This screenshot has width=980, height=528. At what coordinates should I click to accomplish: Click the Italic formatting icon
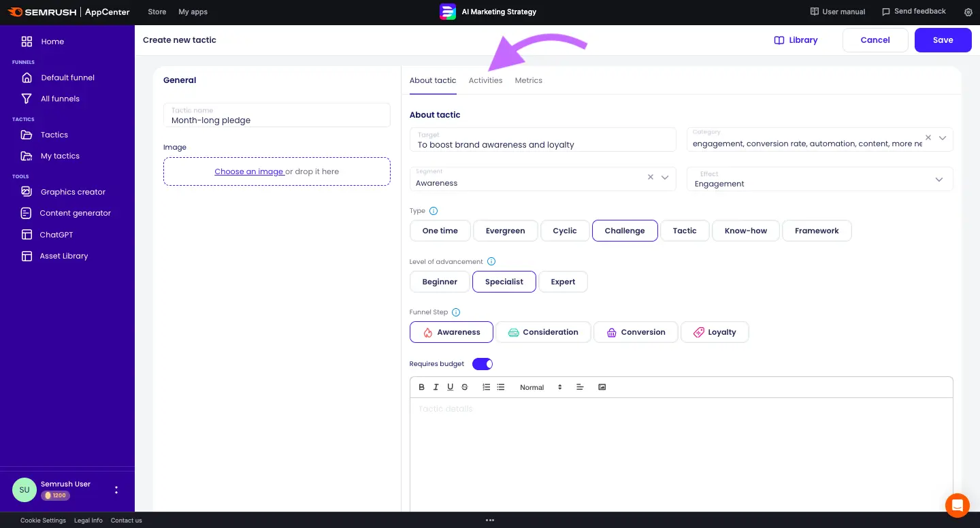click(x=436, y=387)
